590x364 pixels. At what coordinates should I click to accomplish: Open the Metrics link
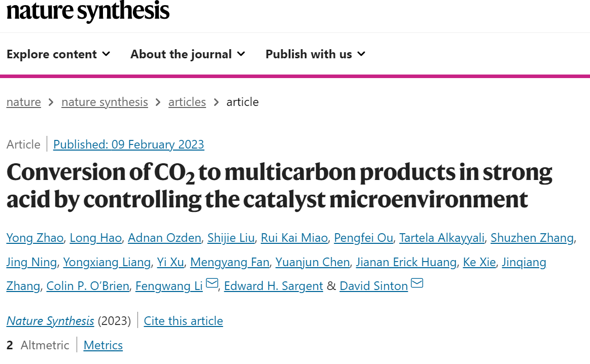pyautogui.click(x=103, y=345)
